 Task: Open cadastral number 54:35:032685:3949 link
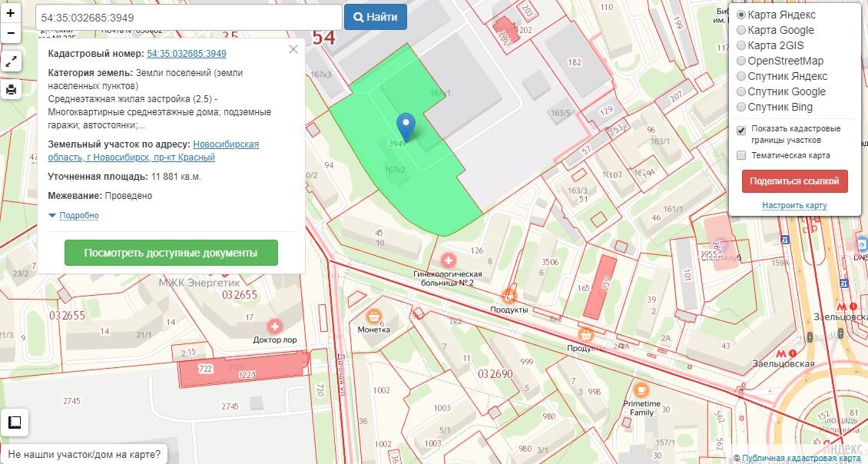[x=187, y=54]
